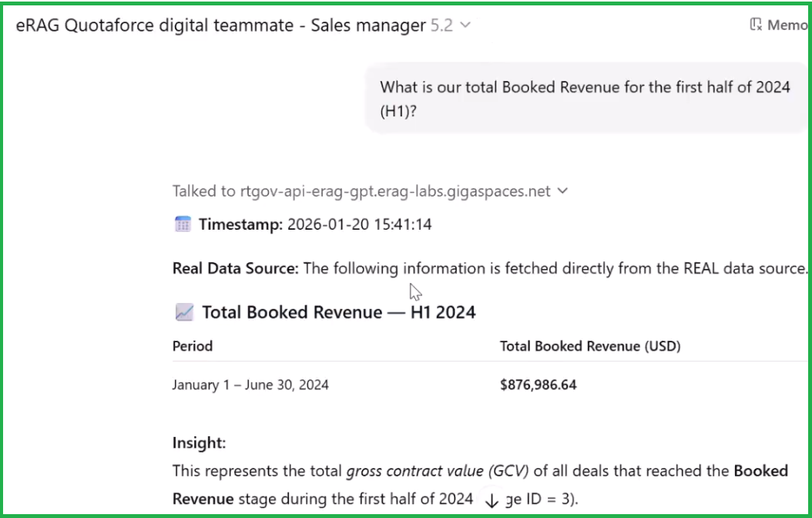812x518 pixels.
Task: Click the calendar icon beside Timestamp
Action: 183,224
